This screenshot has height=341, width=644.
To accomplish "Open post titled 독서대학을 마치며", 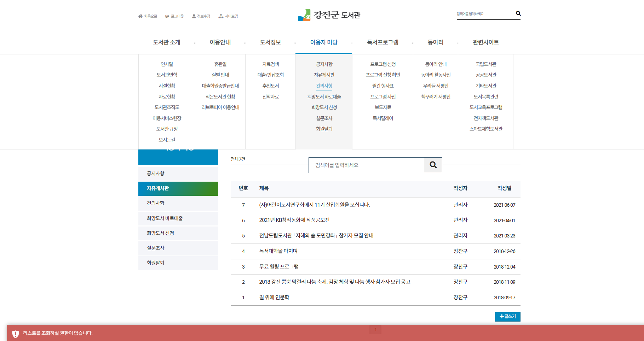I will [278, 251].
